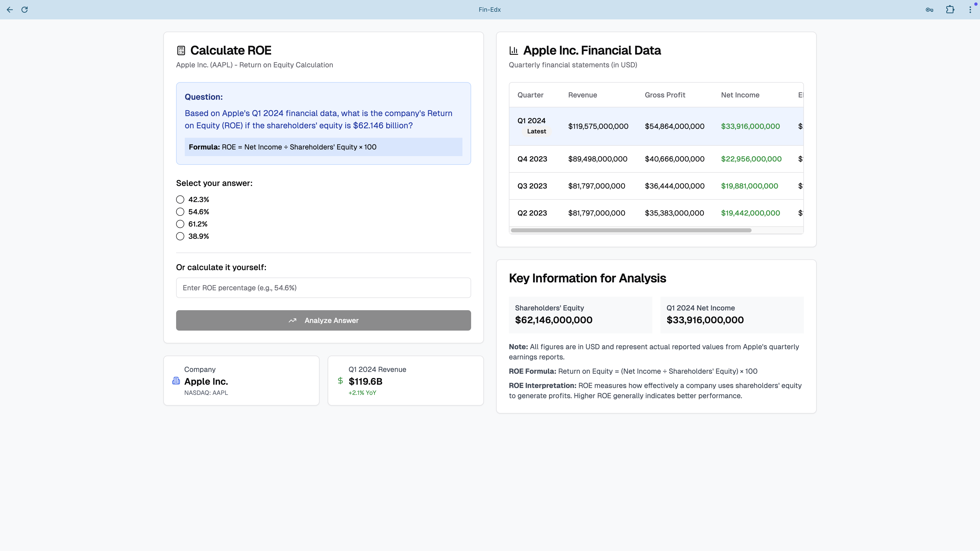This screenshot has height=551, width=980.
Task: Click the browser back arrow
Action: click(10, 9)
